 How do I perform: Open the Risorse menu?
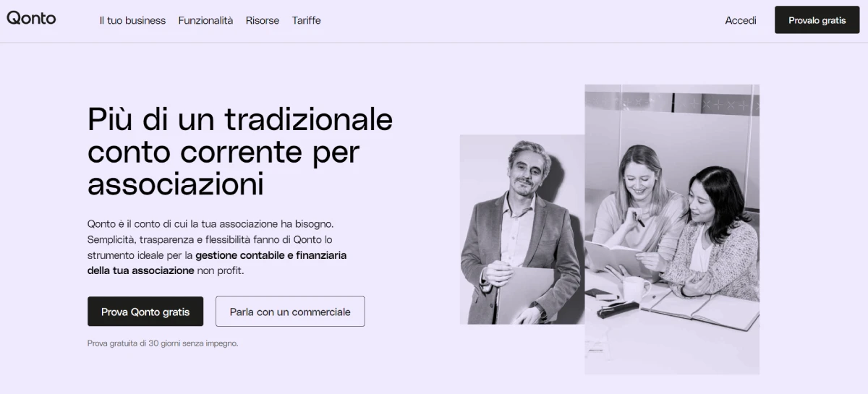(x=263, y=20)
